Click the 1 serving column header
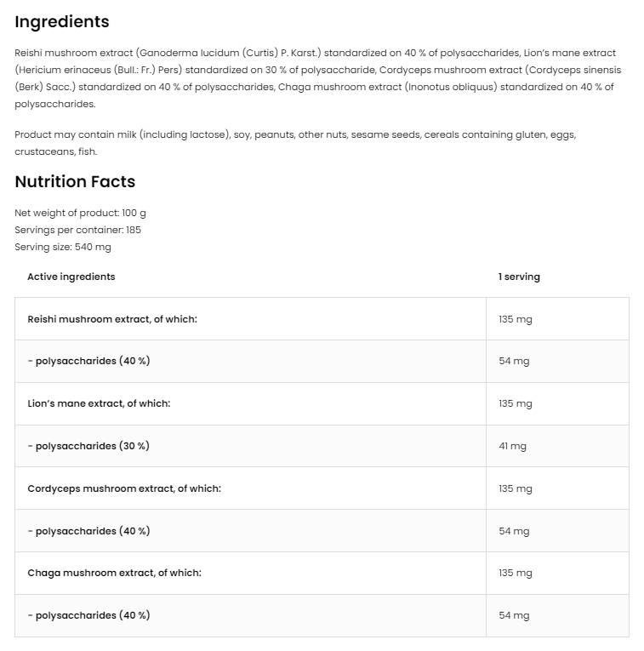Screen dimensions: 644x651 tap(519, 277)
